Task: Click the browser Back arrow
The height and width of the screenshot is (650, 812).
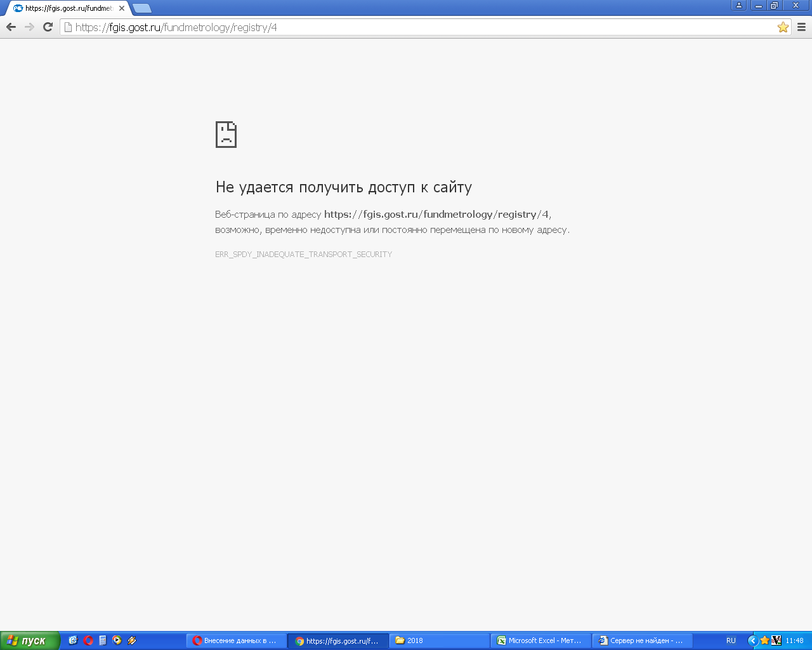Action: pos(11,27)
